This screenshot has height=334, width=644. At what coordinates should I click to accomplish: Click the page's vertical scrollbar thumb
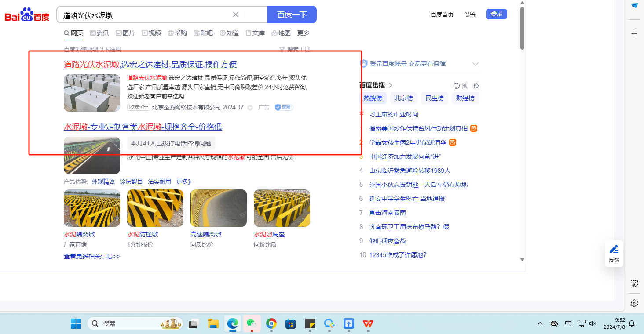[522, 29]
